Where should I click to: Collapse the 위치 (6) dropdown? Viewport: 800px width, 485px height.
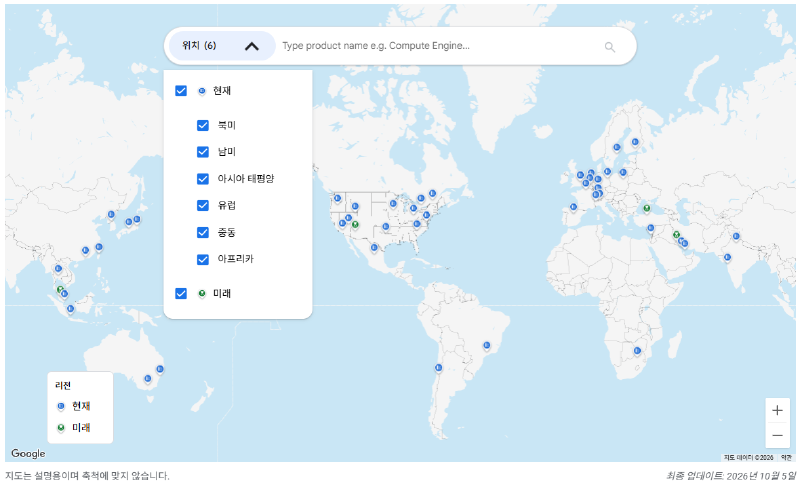click(x=222, y=46)
